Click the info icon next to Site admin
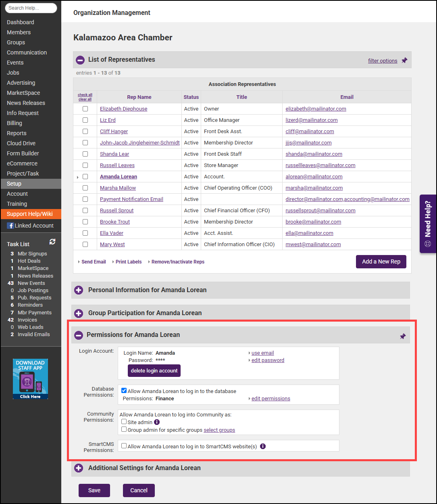437x504 pixels. (157, 422)
